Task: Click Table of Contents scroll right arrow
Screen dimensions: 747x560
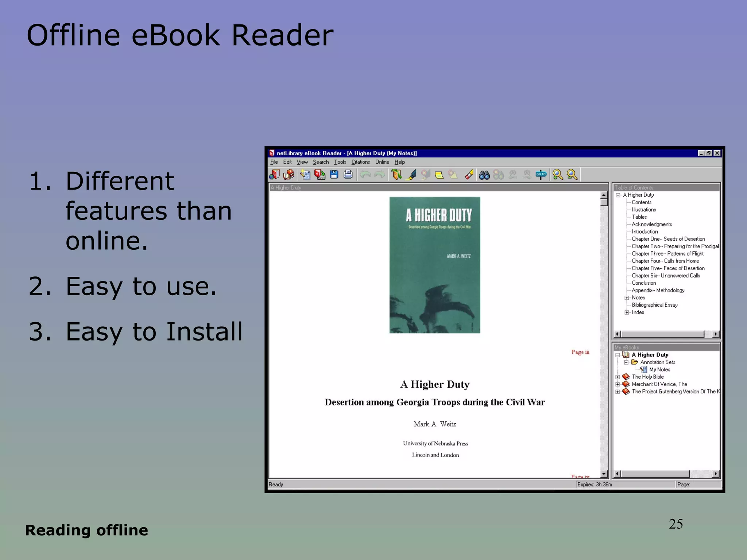Action: [x=716, y=334]
